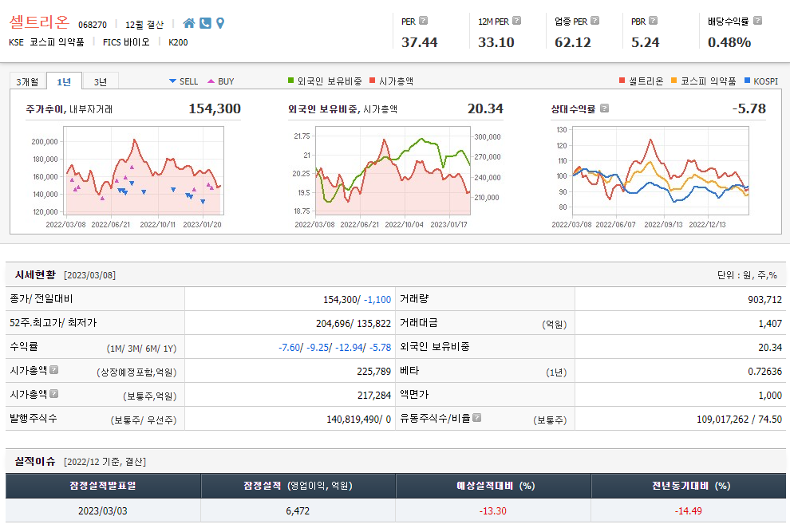Open help icon for 시가총액 (보통주)
Viewport: 790px width, 532px height.
point(54,393)
